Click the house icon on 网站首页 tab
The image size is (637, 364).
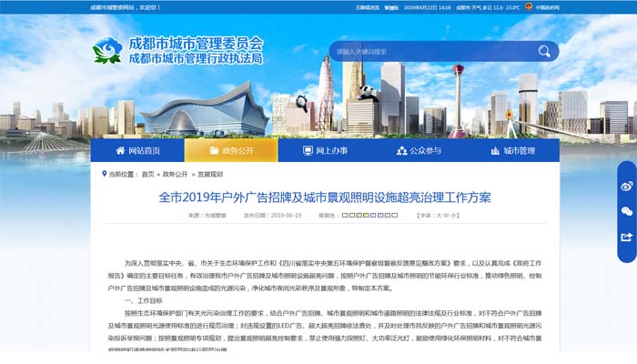coord(120,150)
